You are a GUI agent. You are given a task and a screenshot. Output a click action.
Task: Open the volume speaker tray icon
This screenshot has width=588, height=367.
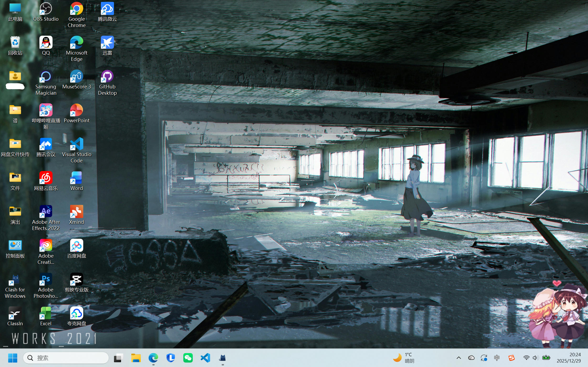click(x=535, y=358)
